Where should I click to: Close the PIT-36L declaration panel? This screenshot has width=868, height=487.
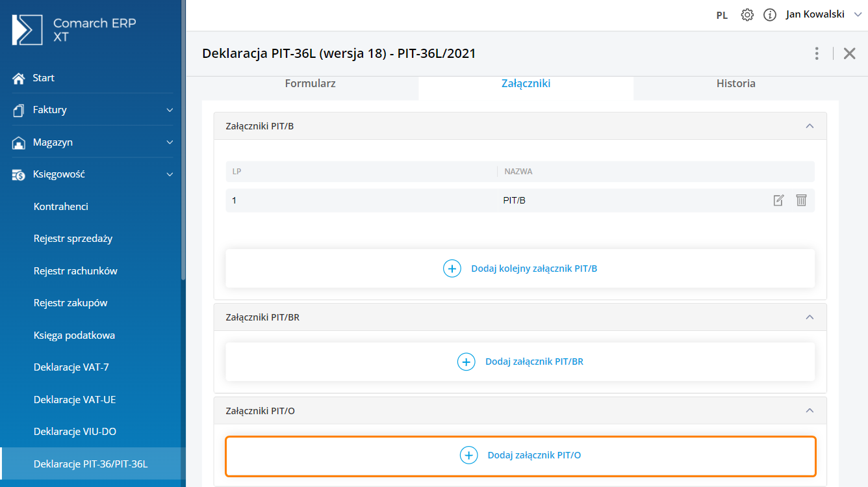coord(849,53)
